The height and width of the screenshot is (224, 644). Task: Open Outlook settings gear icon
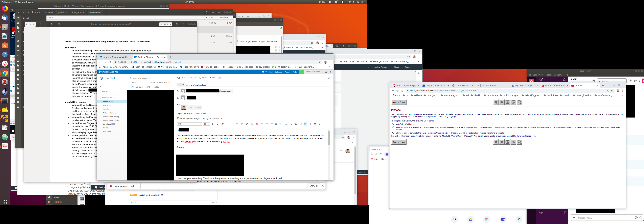[x=326, y=72]
